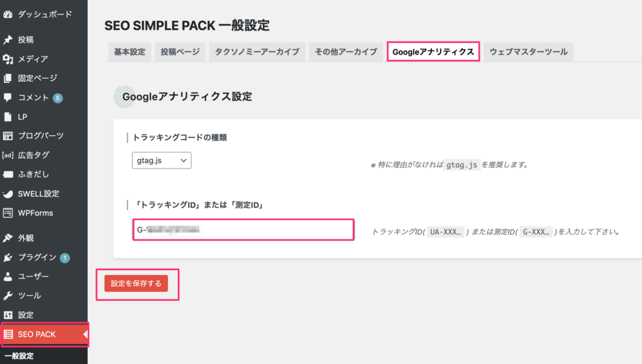Click the 投稿 pushpin icon
This screenshot has width=642, height=364.
point(8,39)
